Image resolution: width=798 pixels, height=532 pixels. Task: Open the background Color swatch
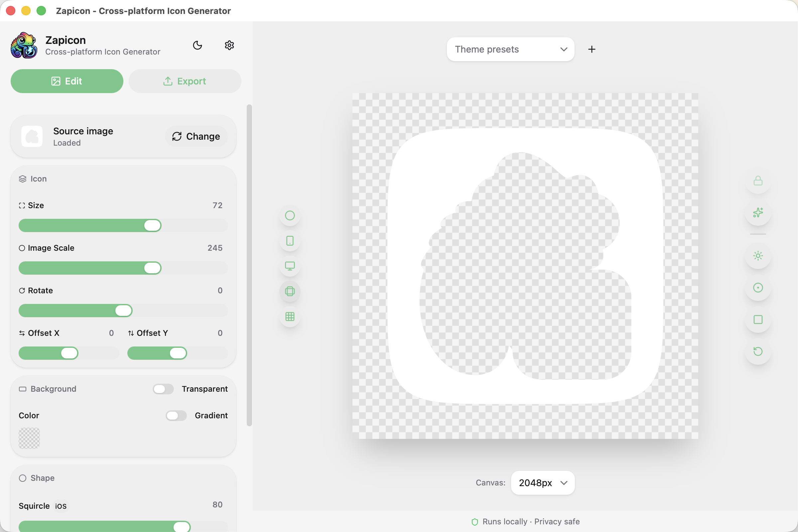coord(29,438)
